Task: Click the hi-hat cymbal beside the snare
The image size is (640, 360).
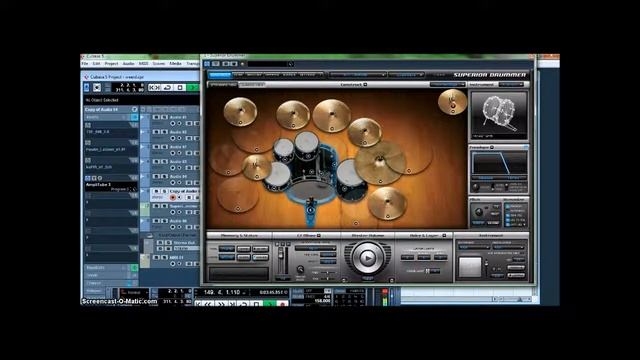Action: [256, 167]
